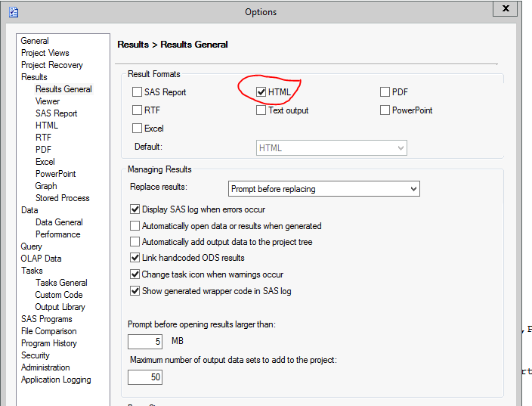Select Data General in the sidebar
The height and width of the screenshot is (406, 532).
point(59,222)
